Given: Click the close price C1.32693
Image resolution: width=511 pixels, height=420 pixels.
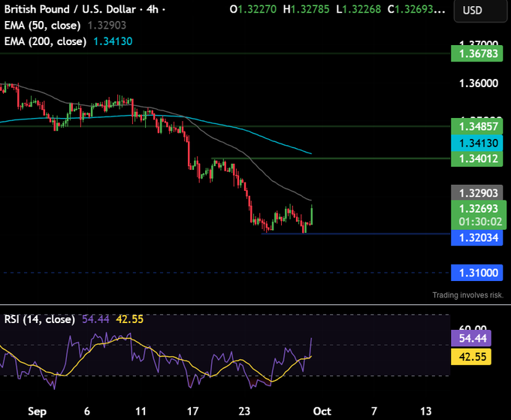Looking at the screenshot, I should click(416, 9).
